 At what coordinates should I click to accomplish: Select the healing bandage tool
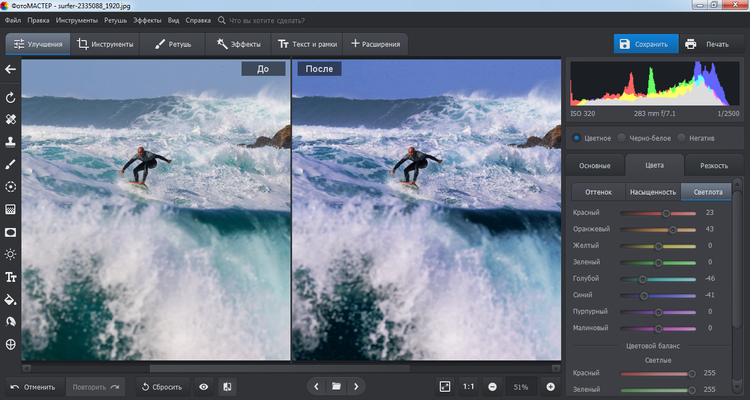click(x=11, y=119)
